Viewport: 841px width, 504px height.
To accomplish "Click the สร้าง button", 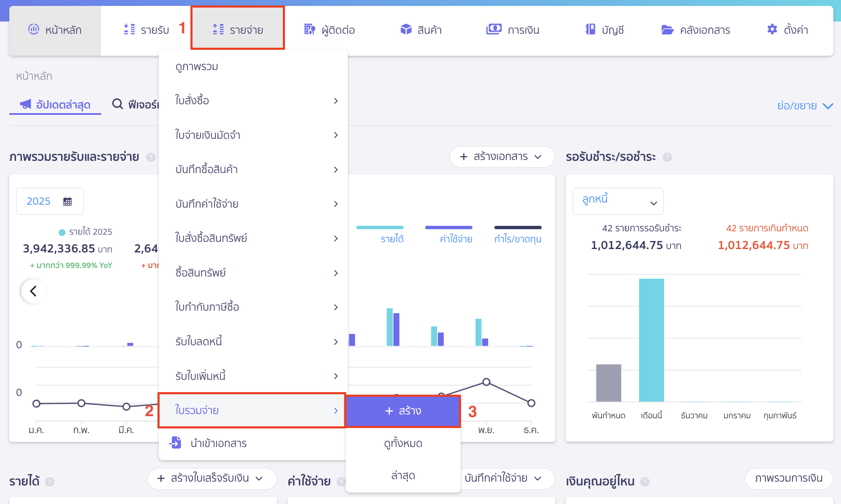I will point(402,410).
